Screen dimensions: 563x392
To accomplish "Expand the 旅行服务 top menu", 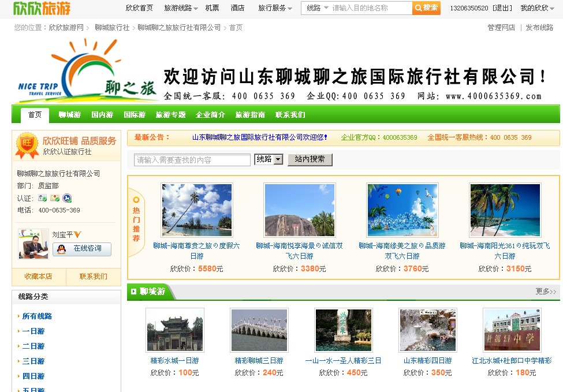I will (275, 8).
